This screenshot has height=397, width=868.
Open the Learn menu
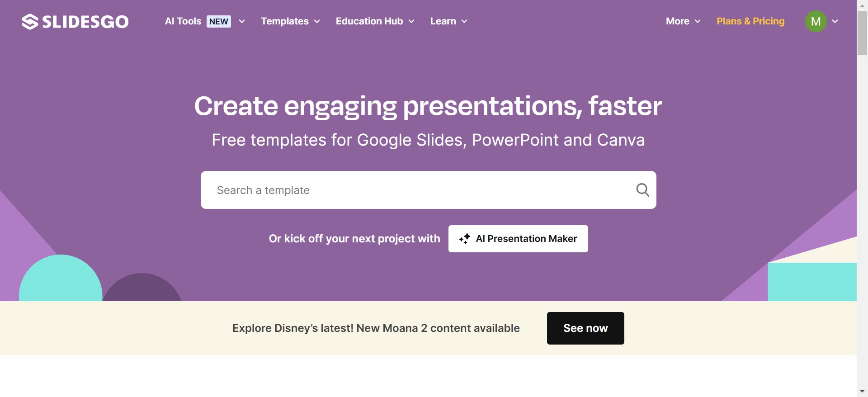(x=443, y=21)
